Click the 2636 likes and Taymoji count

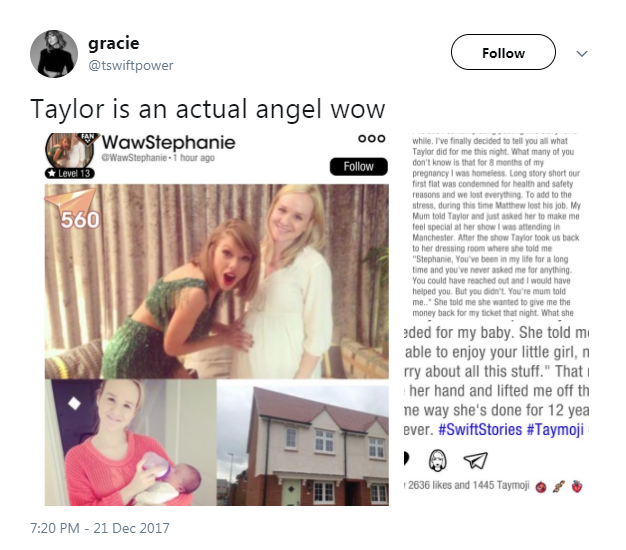[468, 485]
